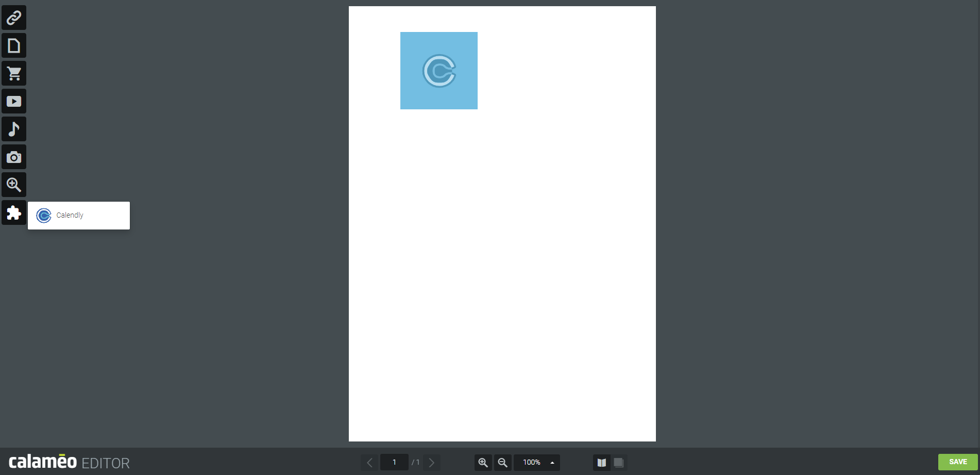
Task: Select the audio music note tool
Action: (14, 129)
